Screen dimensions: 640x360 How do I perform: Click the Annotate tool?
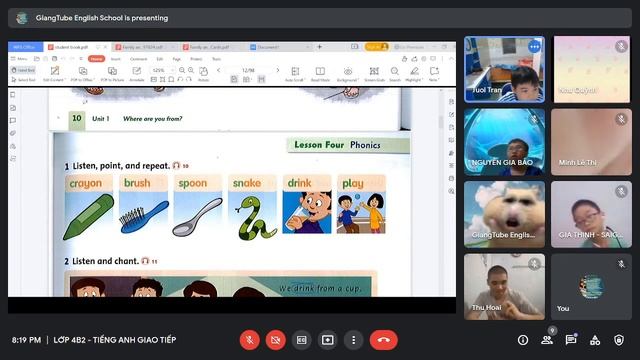(x=137, y=74)
